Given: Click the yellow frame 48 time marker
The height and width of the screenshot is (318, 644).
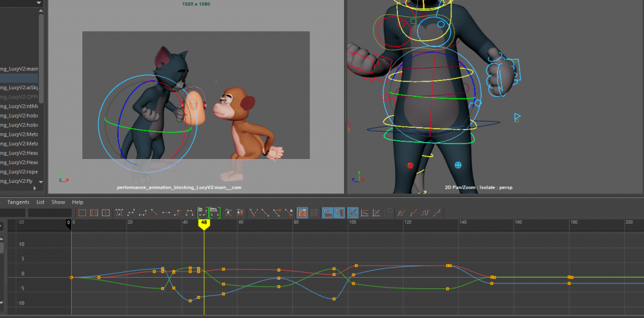Looking at the screenshot, I should click(204, 224).
